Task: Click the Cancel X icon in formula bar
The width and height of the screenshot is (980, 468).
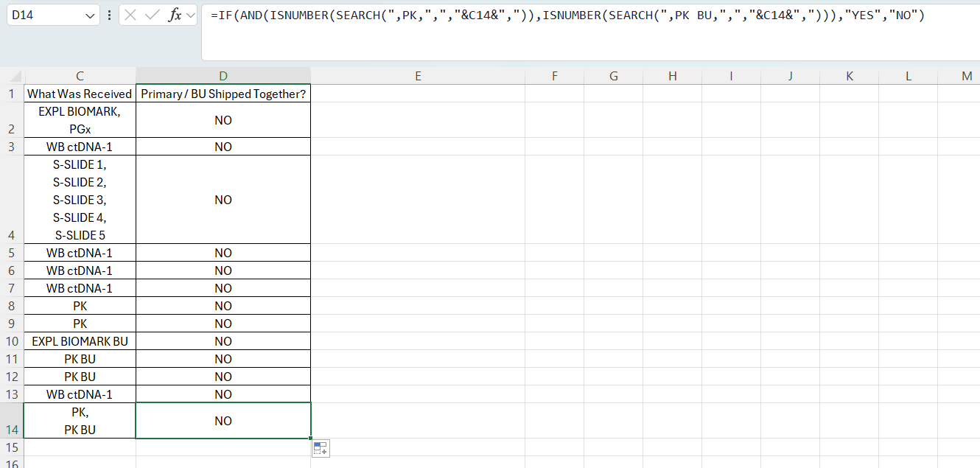Action: [x=130, y=15]
